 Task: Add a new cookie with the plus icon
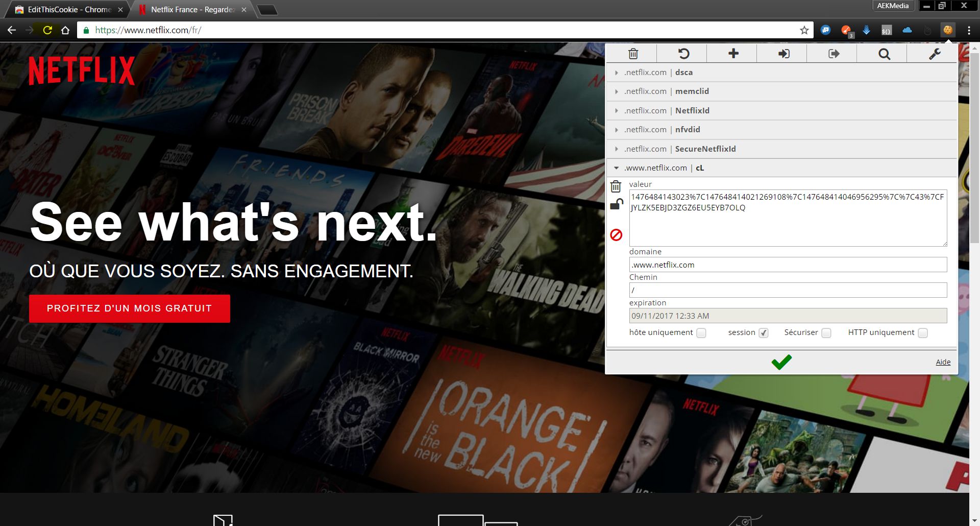[733, 53]
